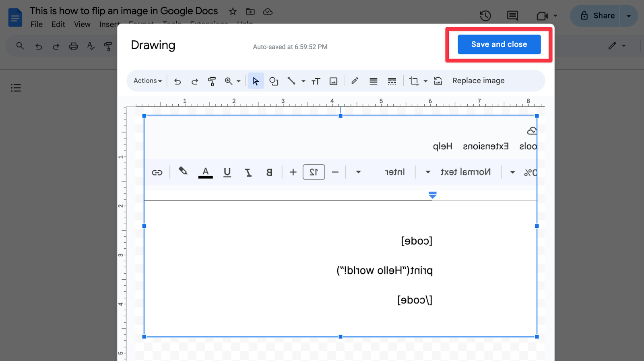Click the Reset image icon
644x361 pixels.
point(438,81)
